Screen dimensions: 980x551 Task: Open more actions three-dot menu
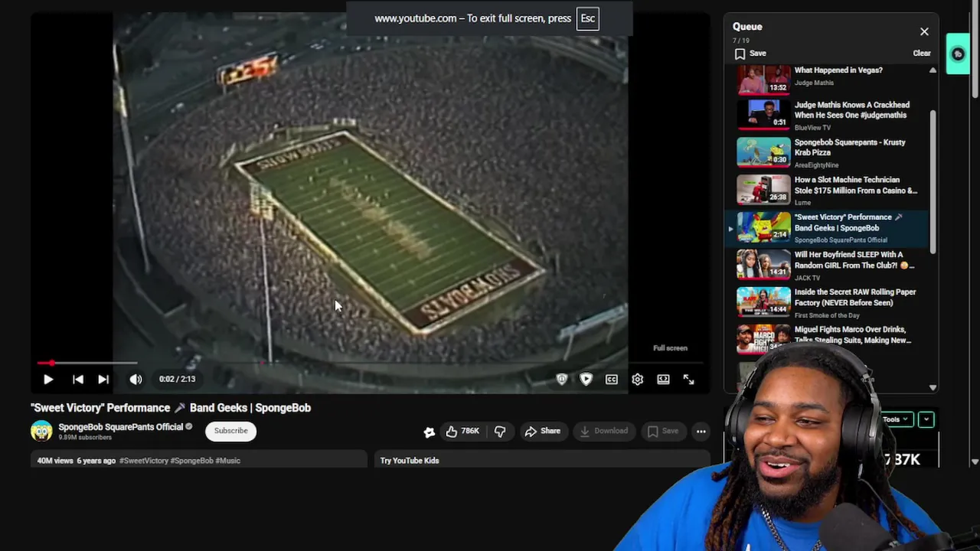tap(701, 431)
